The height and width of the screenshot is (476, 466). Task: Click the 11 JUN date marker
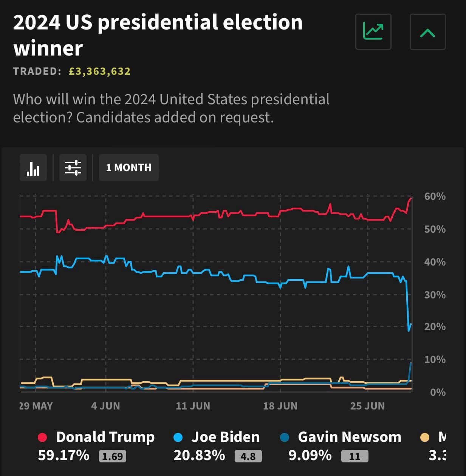tap(193, 406)
